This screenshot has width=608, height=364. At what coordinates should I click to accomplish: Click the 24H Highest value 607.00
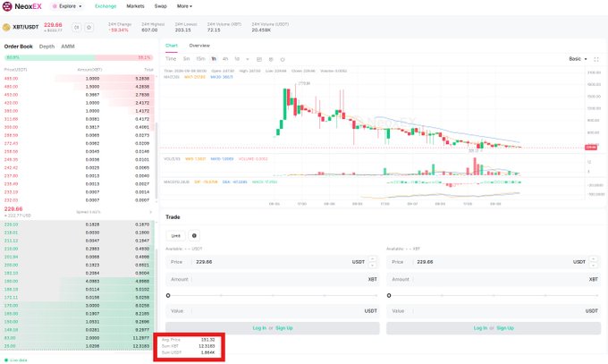point(149,30)
